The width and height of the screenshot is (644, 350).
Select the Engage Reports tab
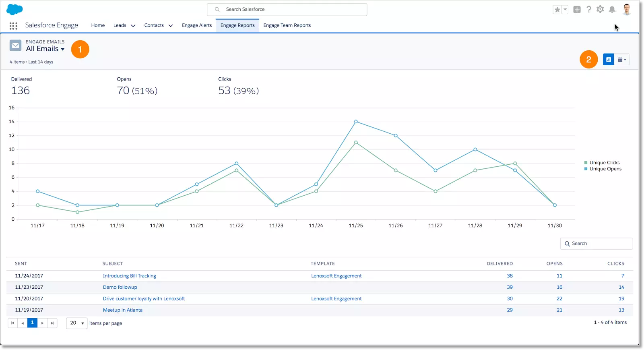[x=237, y=25]
